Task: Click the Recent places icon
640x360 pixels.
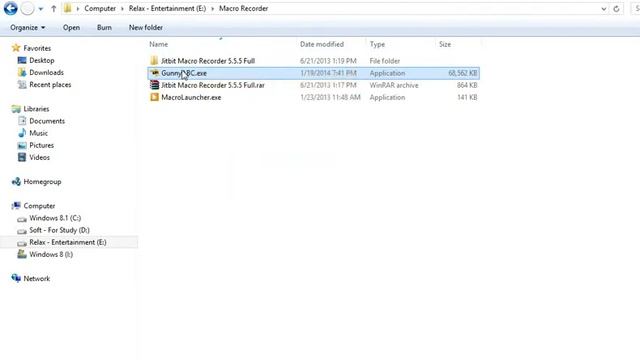Action: (x=22, y=84)
